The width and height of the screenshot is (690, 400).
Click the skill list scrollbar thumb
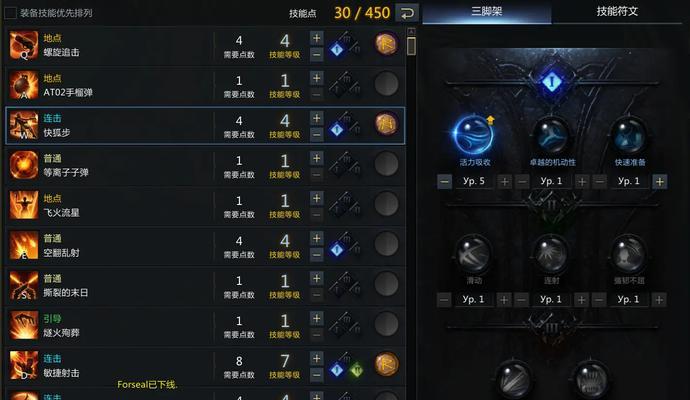point(411,46)
